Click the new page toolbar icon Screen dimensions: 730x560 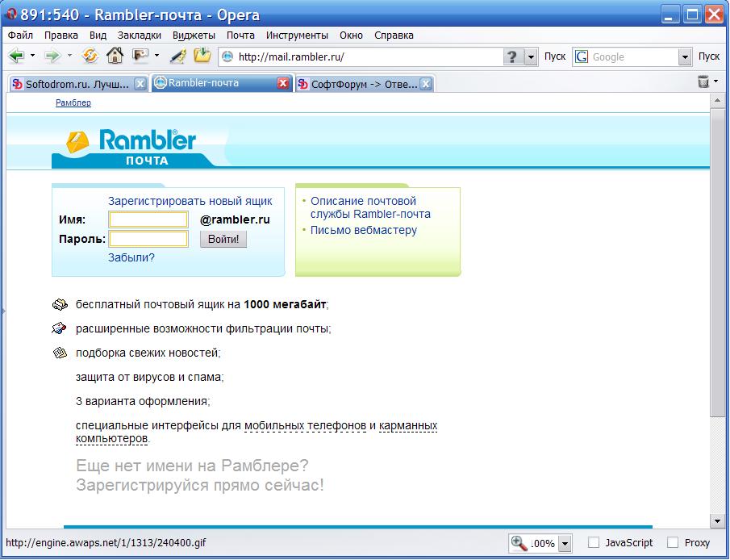pos(140,56)
